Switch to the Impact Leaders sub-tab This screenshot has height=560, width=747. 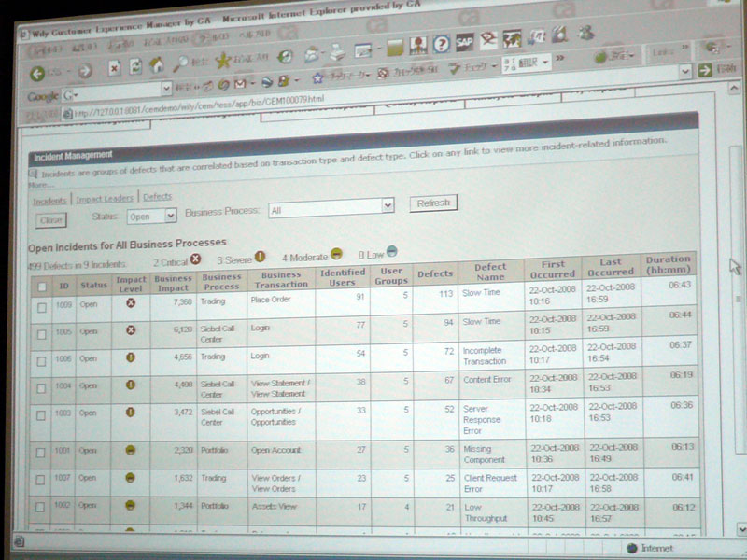tap(105, 199)
